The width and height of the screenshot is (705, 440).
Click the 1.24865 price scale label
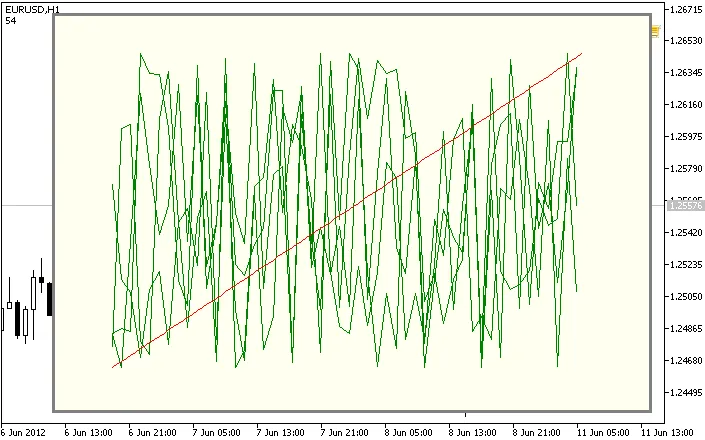tap(686, 329)
